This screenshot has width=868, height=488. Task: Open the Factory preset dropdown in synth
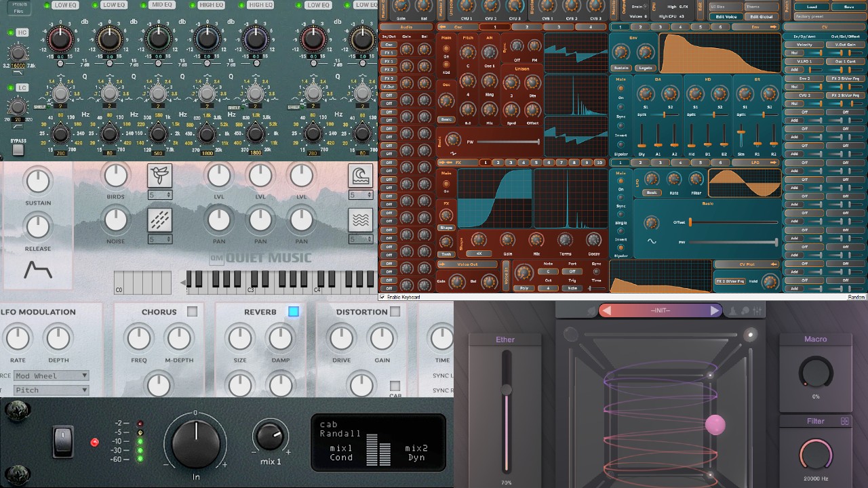tap(829, 16)
